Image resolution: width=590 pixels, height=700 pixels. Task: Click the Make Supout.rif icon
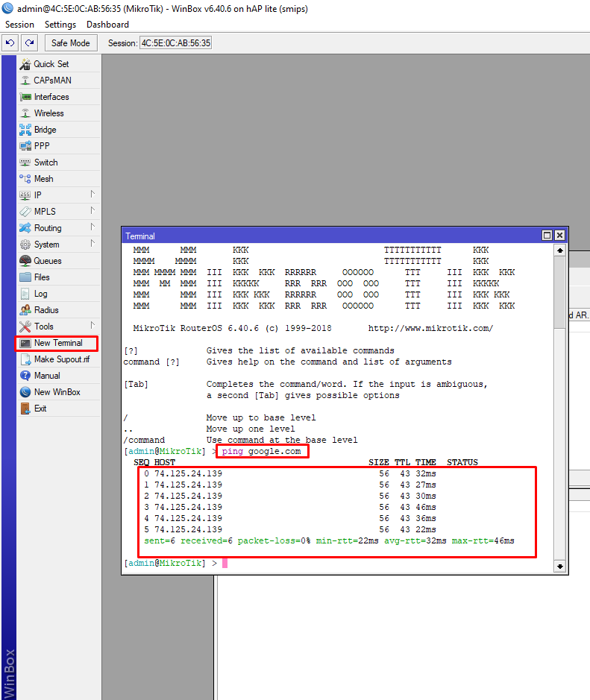(x=25, y=359)
